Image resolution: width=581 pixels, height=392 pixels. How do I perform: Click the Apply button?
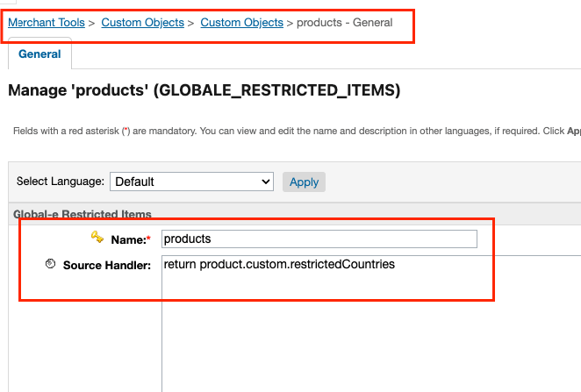pyautogui.click(x=304, y=182)
